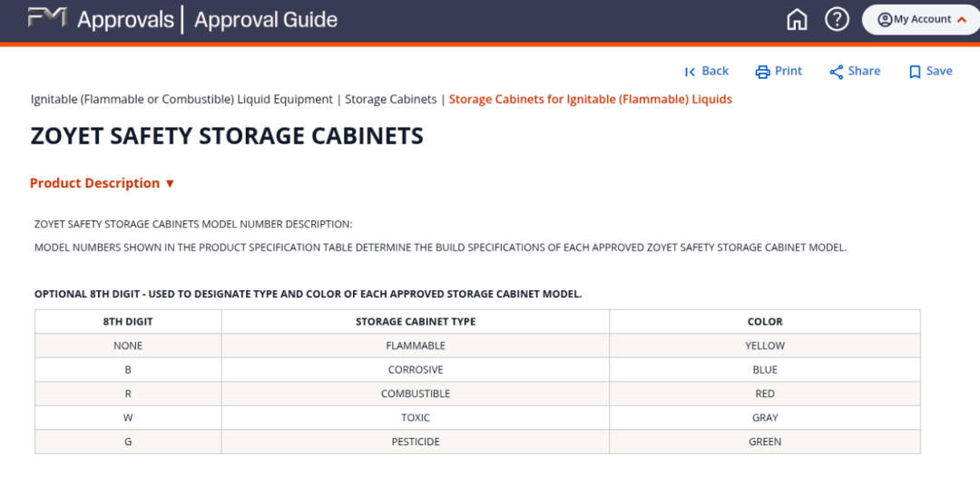Save this listing with bookmark
This screenshot has height=478, width=980.
pos(931,72)
